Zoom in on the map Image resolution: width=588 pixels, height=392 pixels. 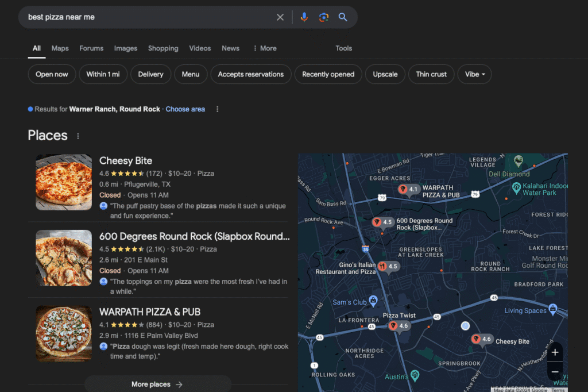(x=555, y=352)
